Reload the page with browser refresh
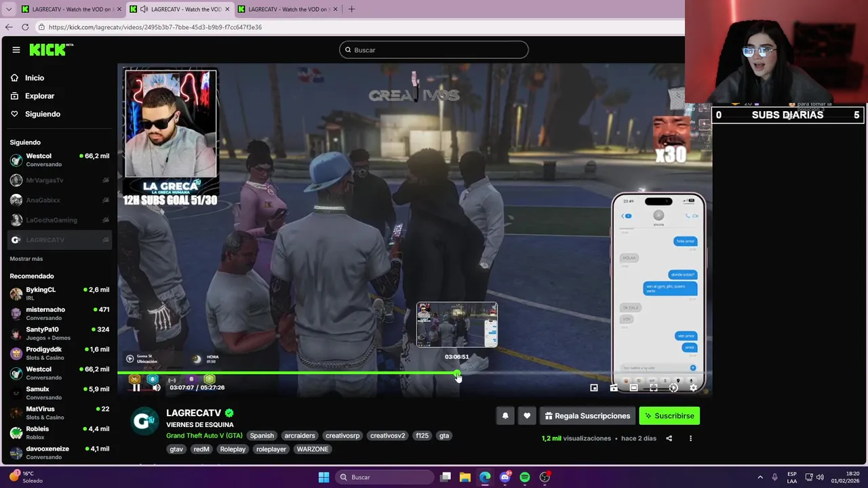The image size is (868, 488). (x=25, y=27)
